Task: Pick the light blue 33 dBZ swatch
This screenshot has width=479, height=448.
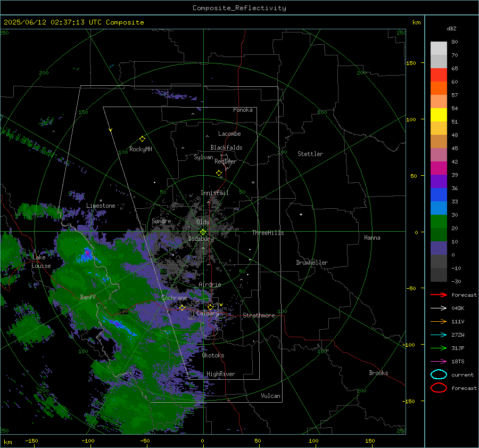Action: click(x=439, y=208)
